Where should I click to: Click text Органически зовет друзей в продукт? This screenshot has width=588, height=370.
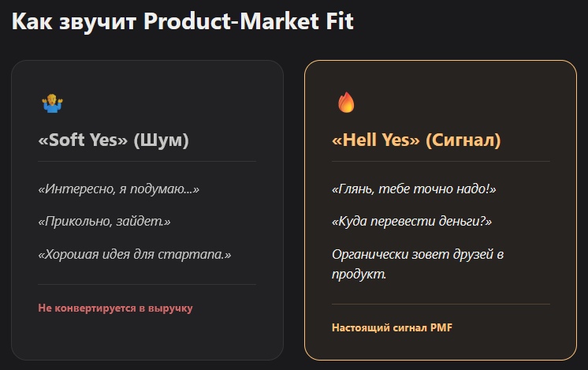pos(418,264)
